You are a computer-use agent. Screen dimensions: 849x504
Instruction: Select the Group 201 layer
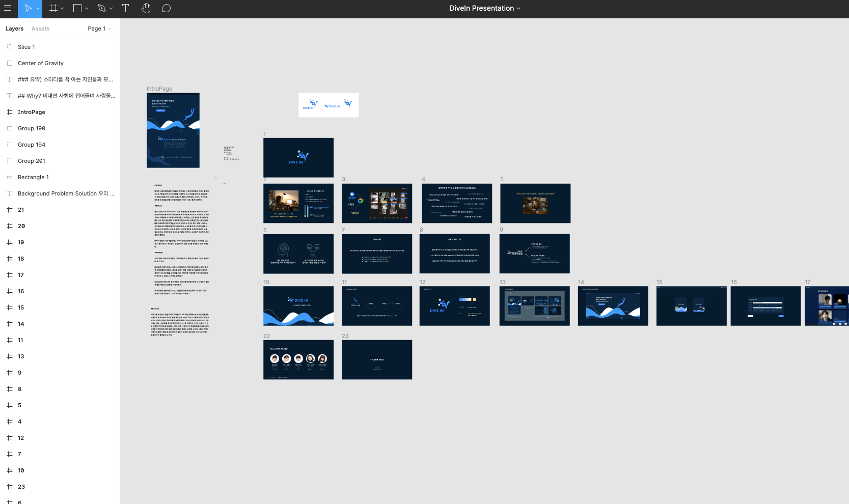coord(60,161)
